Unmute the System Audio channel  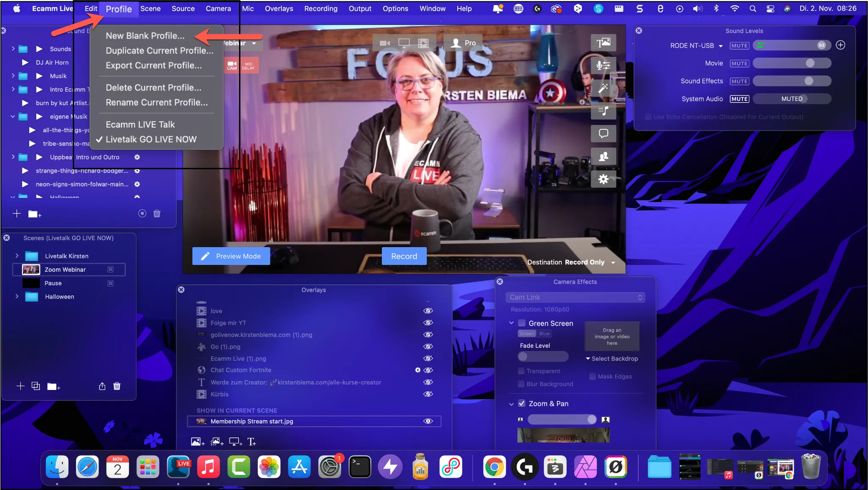pos(739,99)
